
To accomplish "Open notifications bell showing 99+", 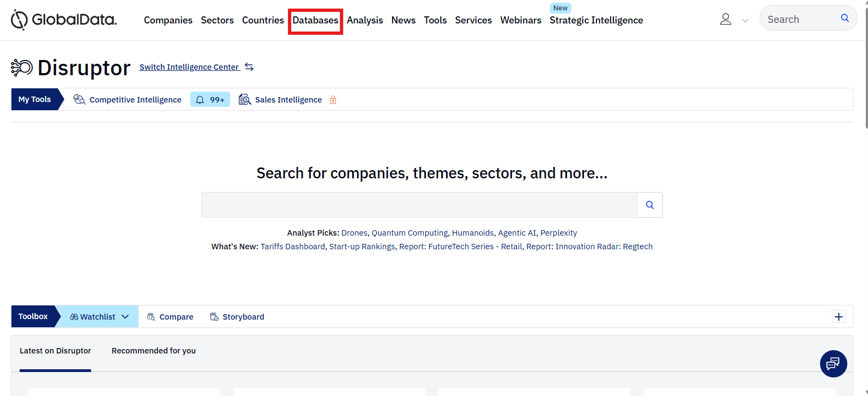I will pyautogui.click(x=210, y=100).
